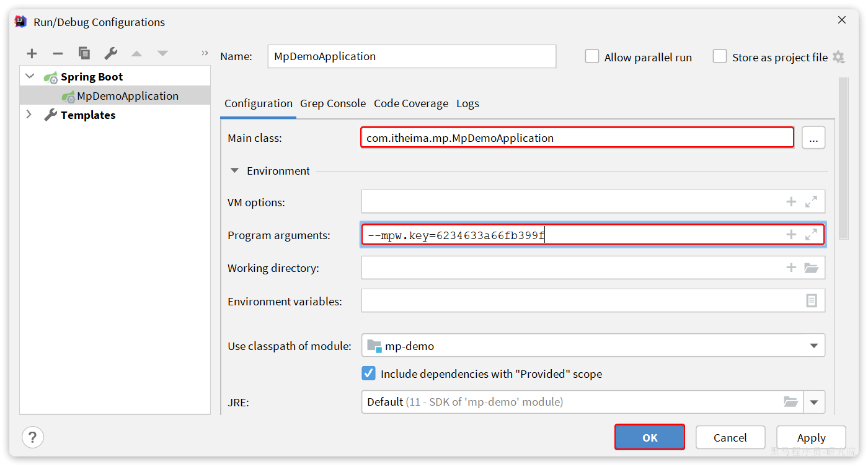Close the Run/Debug Configurations dialog

pos(841,20)
